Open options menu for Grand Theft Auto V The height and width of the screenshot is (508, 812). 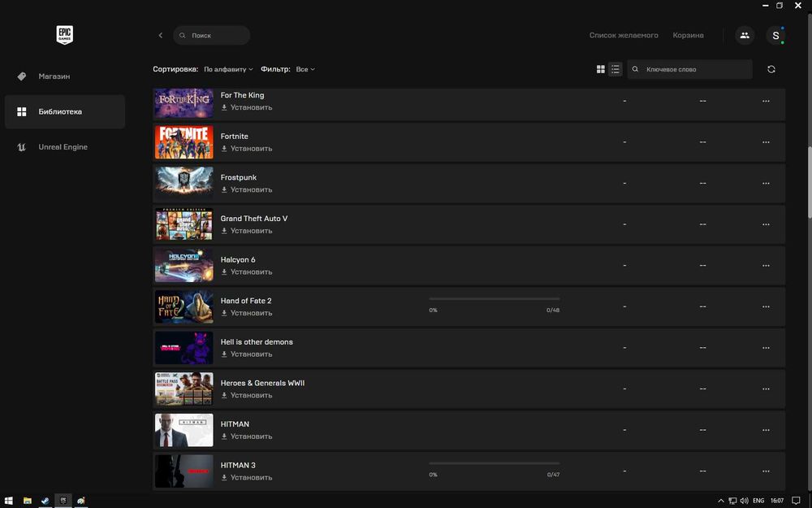click(766, 224)
